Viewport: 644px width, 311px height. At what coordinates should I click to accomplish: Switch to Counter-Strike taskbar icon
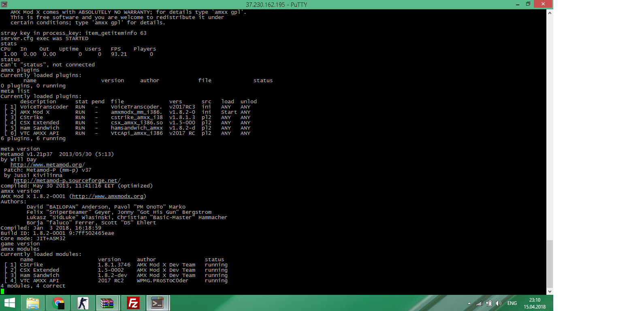click(x=83, y=303)
